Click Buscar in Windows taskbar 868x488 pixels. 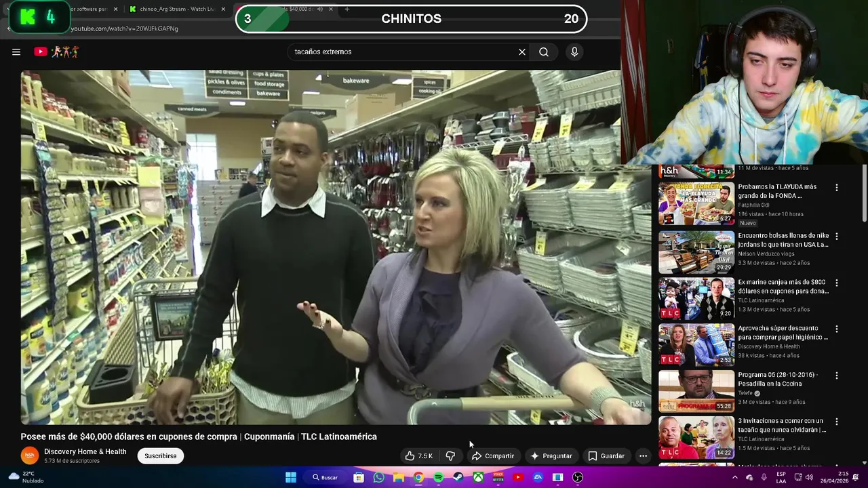[x=325, y=477]
